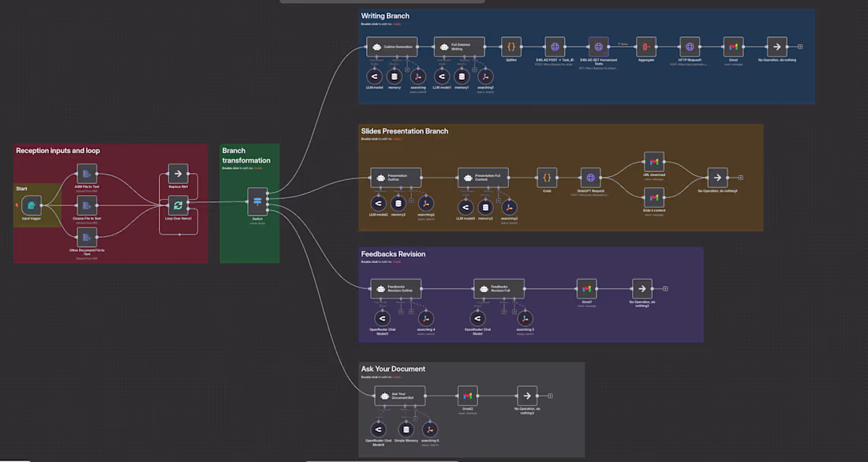The height and width of the screenshot is (462, 868).
Task: Open the ASM File to Text node
Action: (87, 174)
